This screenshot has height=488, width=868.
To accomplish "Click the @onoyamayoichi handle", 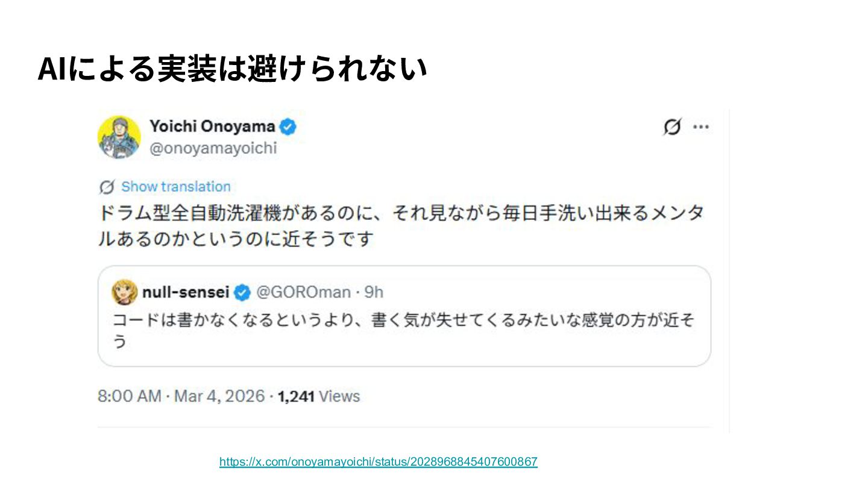I will click(213, 148).
